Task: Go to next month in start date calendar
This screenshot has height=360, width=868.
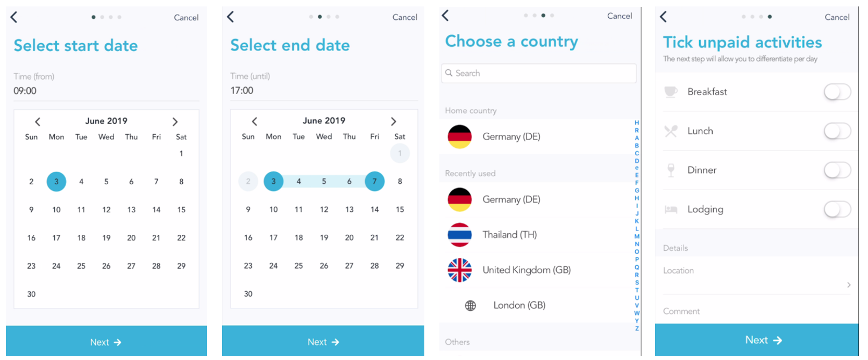Action: (x=175, y=122)
